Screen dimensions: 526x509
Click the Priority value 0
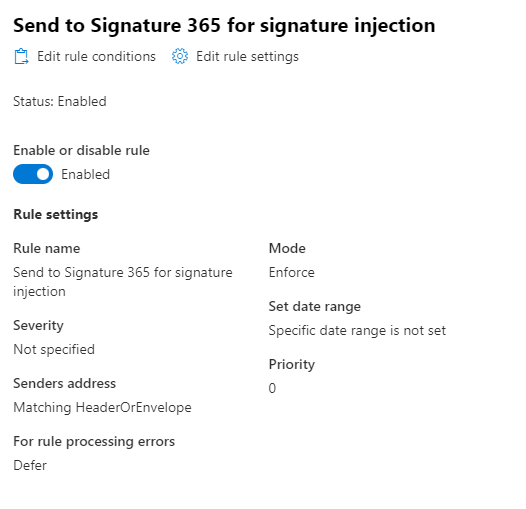click(x=272, y=388)
